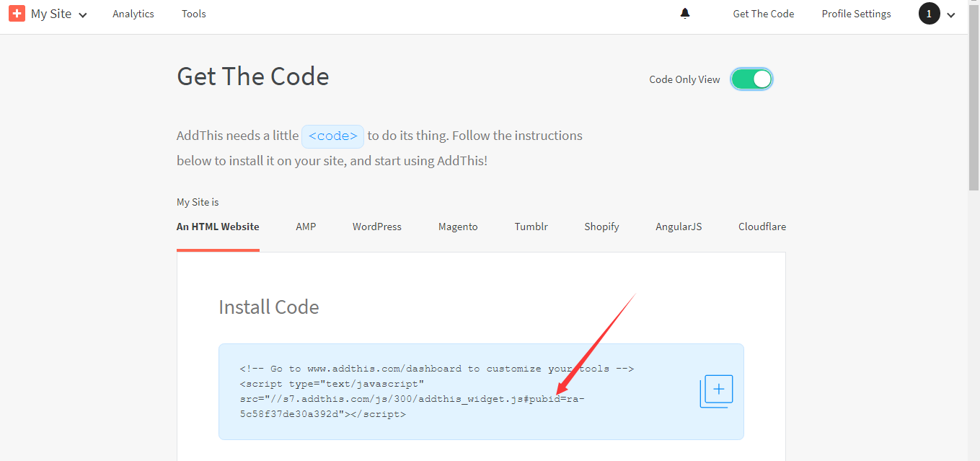This screenshot has height=461, width=980.
Task: Click the script src line in the code box
Action: click(412, 399)
